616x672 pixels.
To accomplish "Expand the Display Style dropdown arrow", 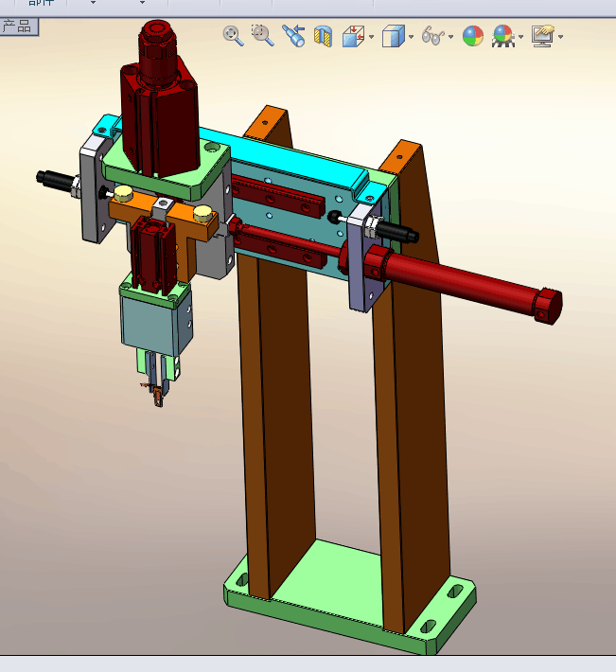I will pos(412,37).
